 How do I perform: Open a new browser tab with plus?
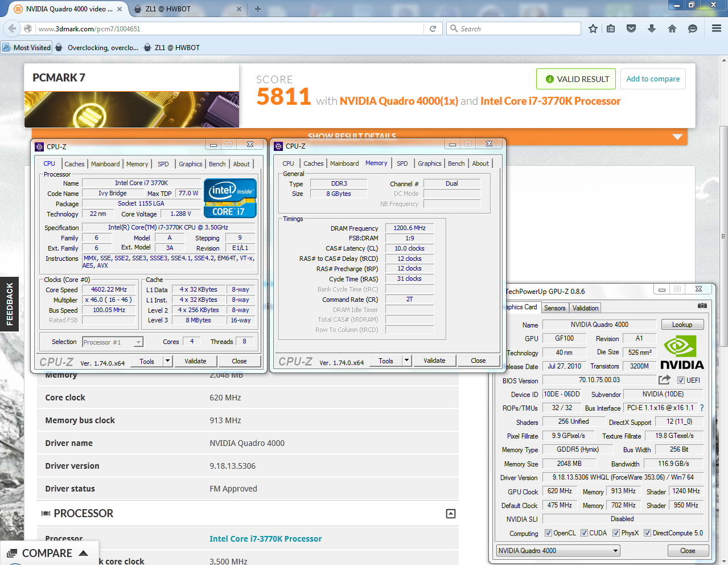pyautogui.click(x=258, y=9)
